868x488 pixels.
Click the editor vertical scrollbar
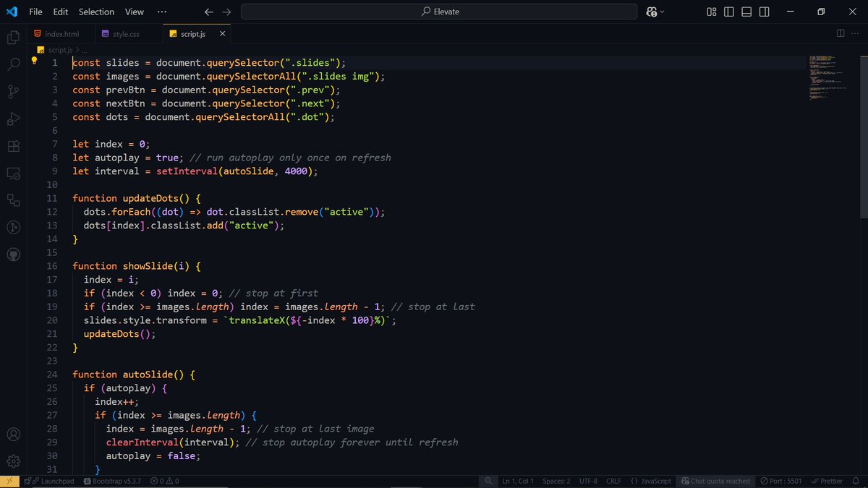click(864, 137)
